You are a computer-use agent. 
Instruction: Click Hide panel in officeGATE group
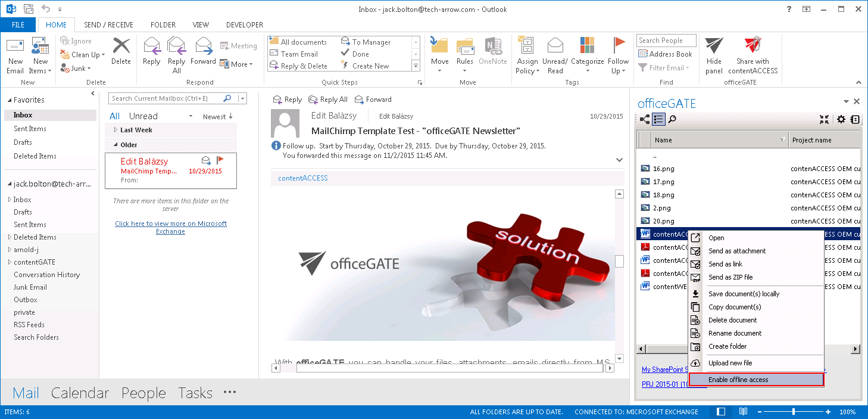click(714, 55)
